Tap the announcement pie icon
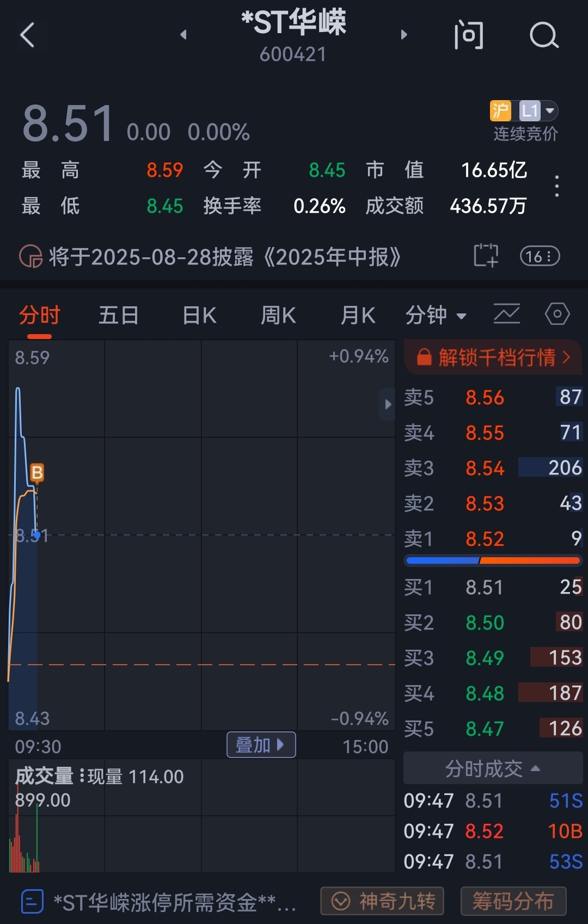Screen dimensions: 588x924 tap(30, 256)
